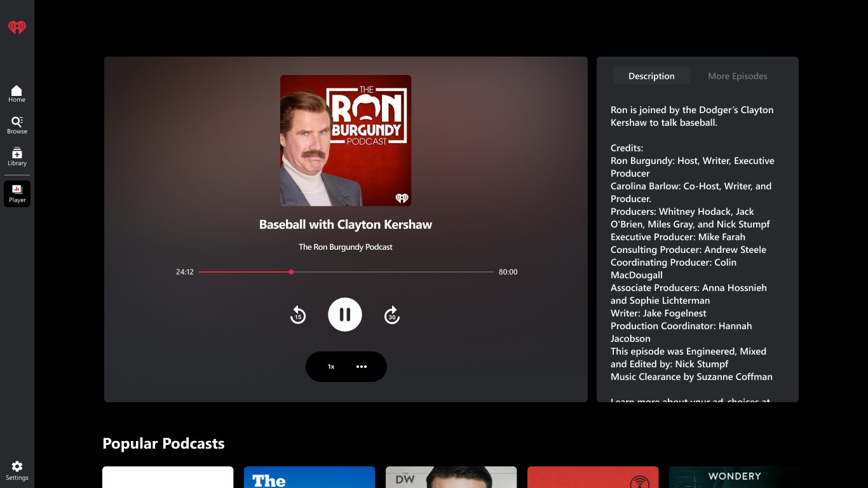Select the DW podcast thumbnail
Image resolution: width=868 pixels, height=488 pixels.
451,477
